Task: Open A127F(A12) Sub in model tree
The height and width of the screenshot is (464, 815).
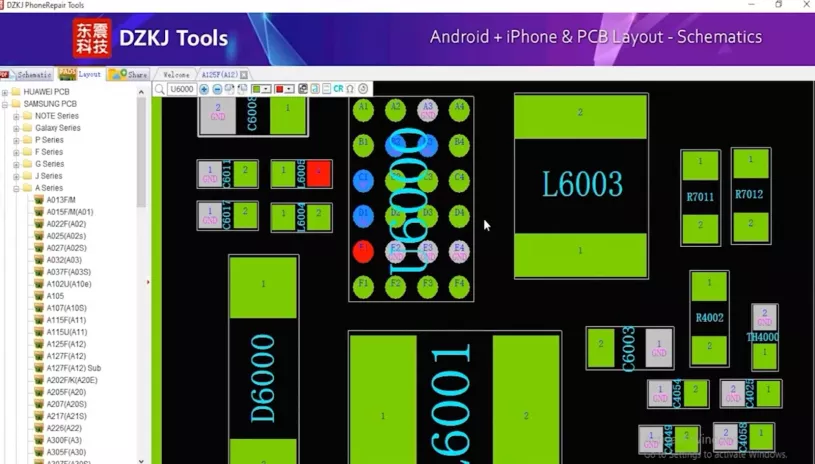Action: tap(74, 368)
